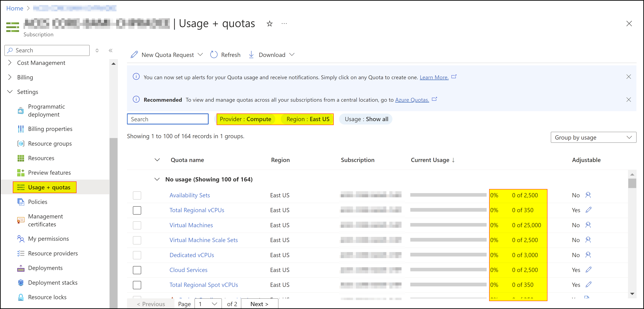Open the New Quota Request dropdown

point(167,55)
